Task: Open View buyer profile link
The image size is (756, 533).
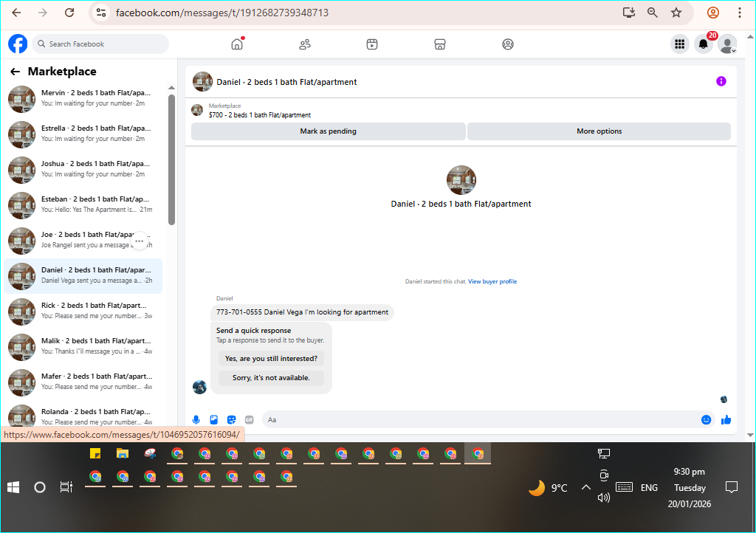Action: [x=492, y=281]
